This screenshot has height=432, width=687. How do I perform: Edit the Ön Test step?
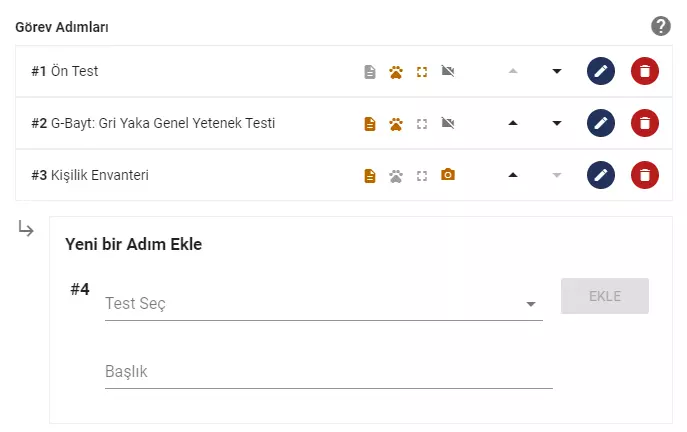coord(600,71)
